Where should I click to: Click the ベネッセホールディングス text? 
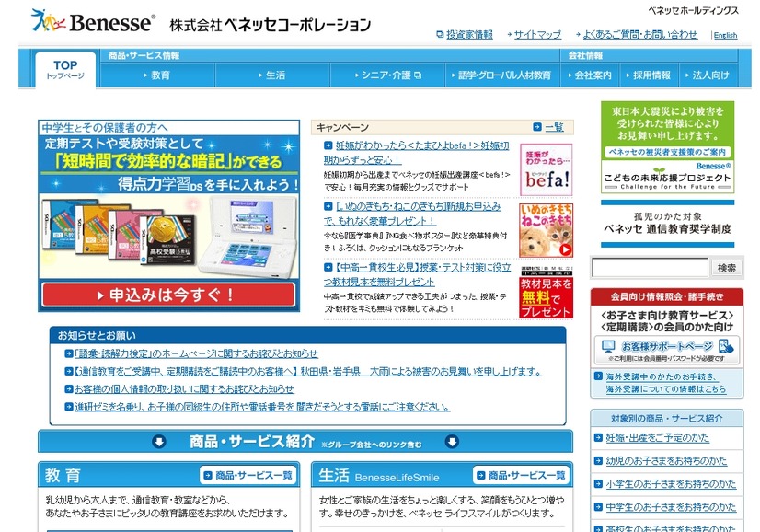click(x=693, y=11)
